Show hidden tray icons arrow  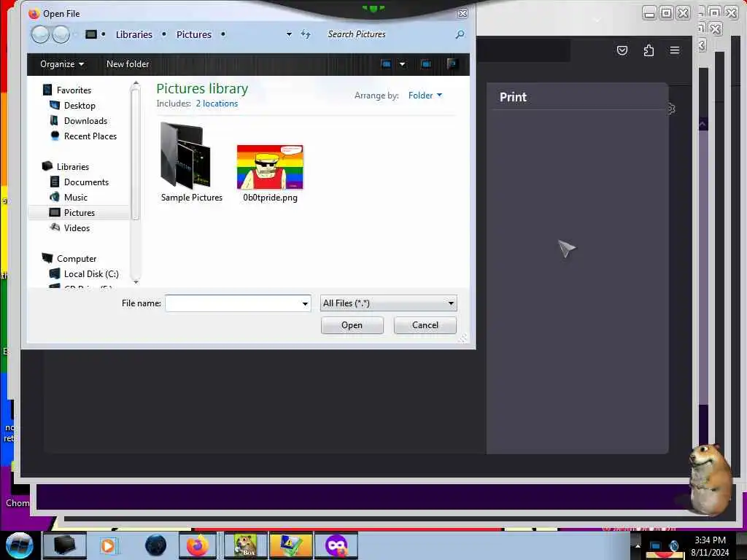click(638, 545)
